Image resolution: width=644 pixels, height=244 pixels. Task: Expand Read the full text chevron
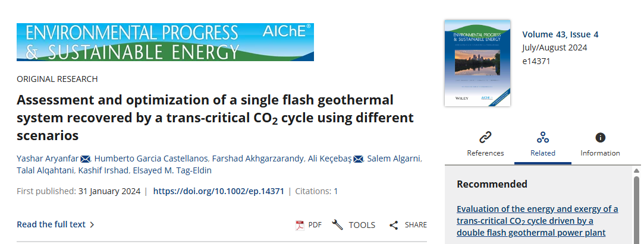tap(92, 224)
